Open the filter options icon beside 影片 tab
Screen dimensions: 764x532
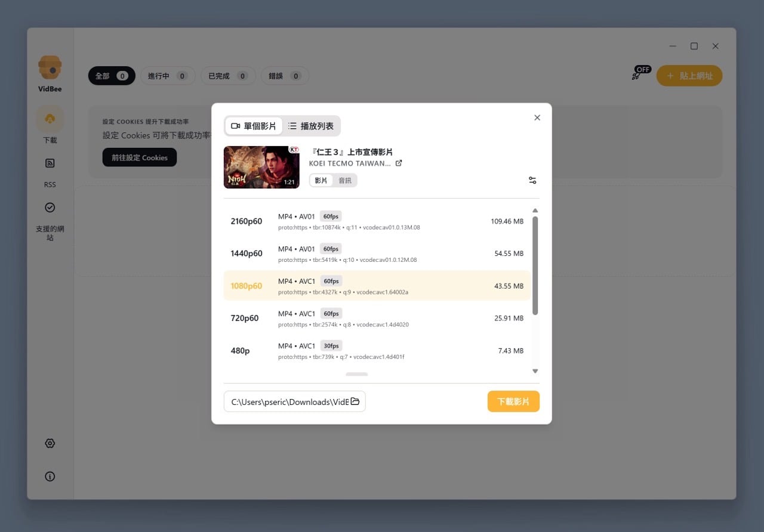[x=532, y=180]
